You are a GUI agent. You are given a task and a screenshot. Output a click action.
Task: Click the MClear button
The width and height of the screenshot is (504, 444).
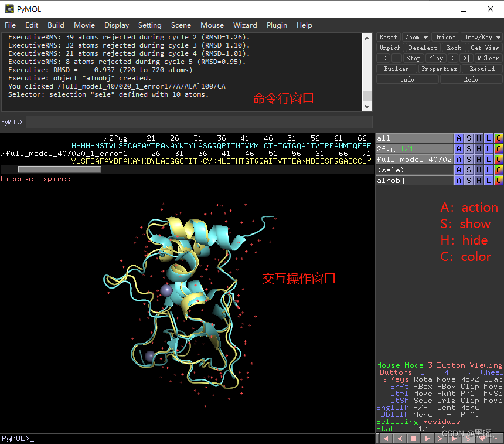click(488, 58)
